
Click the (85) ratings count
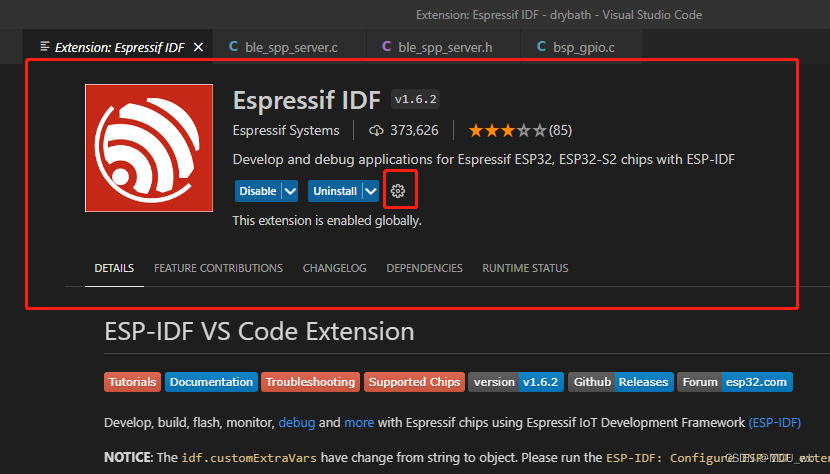tap(561, 130)
